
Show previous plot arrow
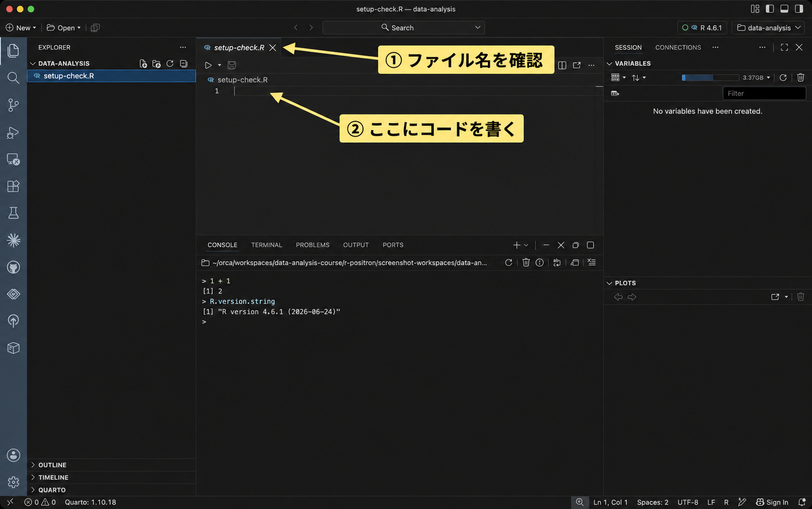point(618,297)
